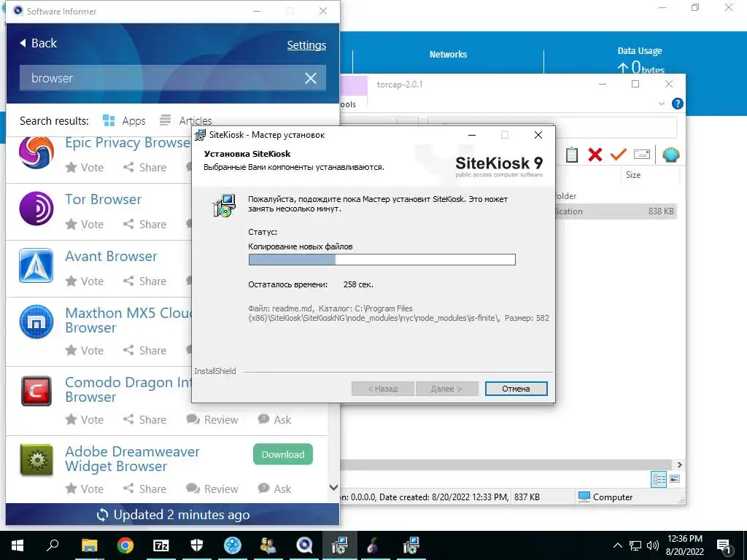Share Comodo Dragon Browser
This screenshot has height=560, width=747.
[x=145, y=420]
